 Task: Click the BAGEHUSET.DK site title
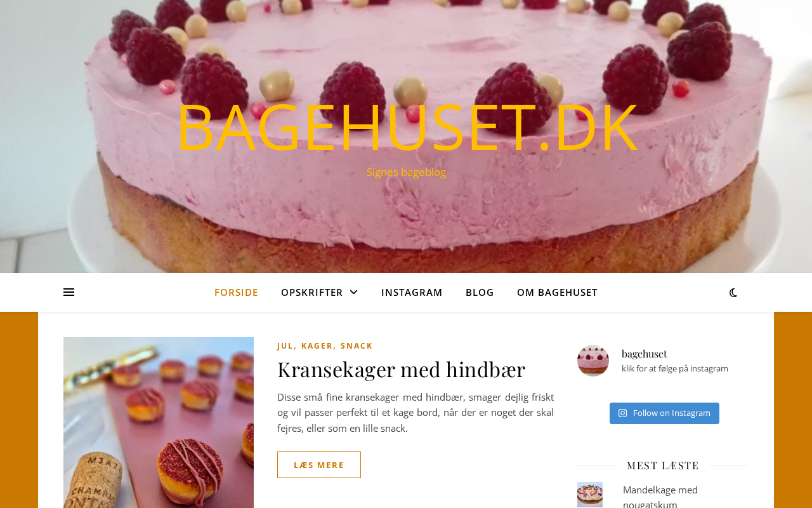406,127
